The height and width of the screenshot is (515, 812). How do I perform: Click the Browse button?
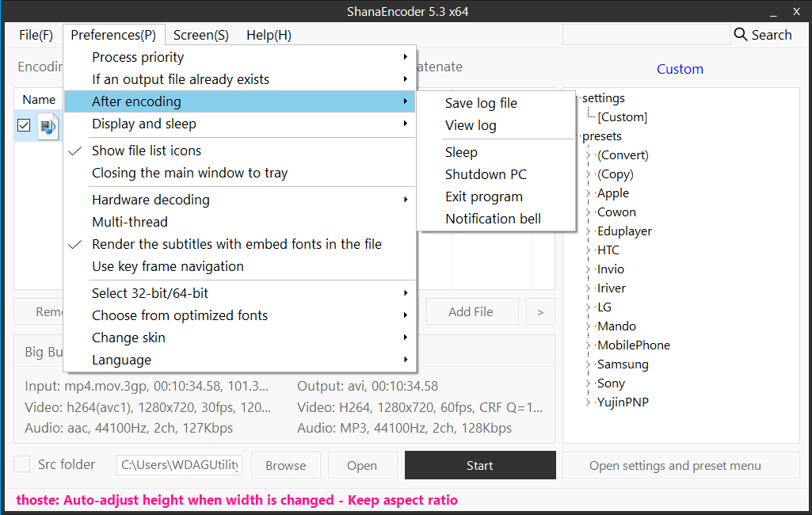[x=285, y=465]
